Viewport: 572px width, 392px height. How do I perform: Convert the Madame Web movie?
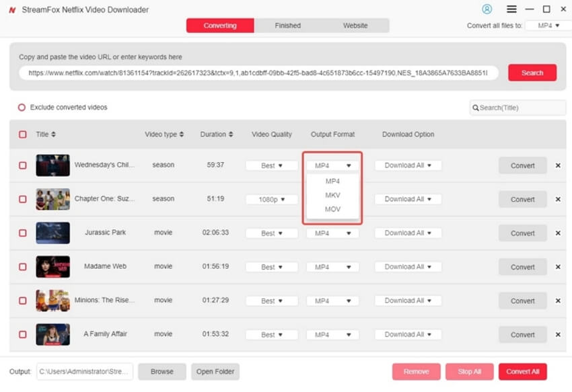522,267
